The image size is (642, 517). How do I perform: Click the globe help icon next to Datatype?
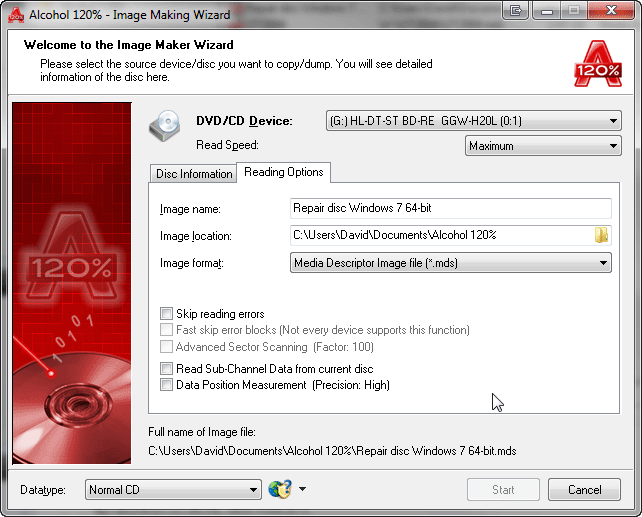[x=280, y=489]
